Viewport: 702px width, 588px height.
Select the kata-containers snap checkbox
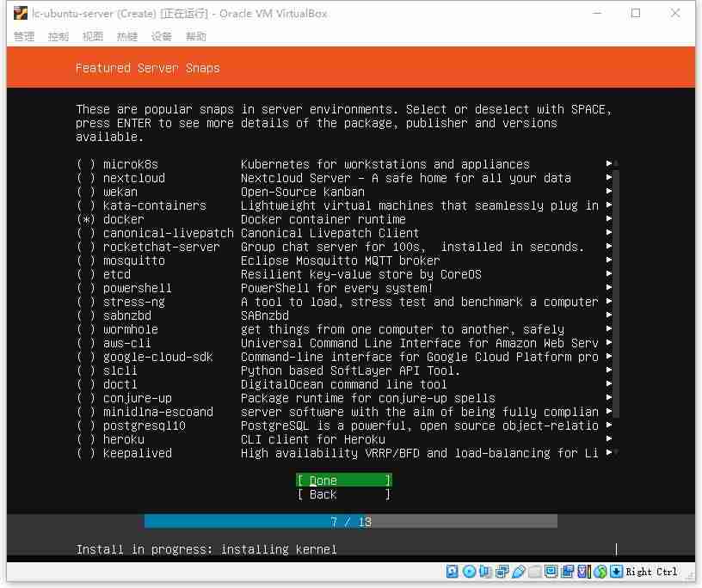[x=86, y=205]
